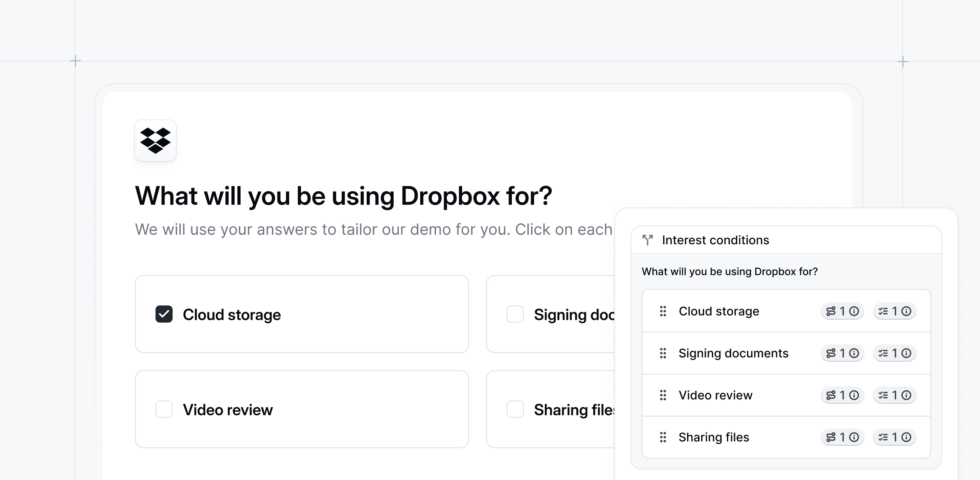The image size is (980, 480).
Task: Grab the Sharing files drag handle
Action: click(x=663, y=437)
